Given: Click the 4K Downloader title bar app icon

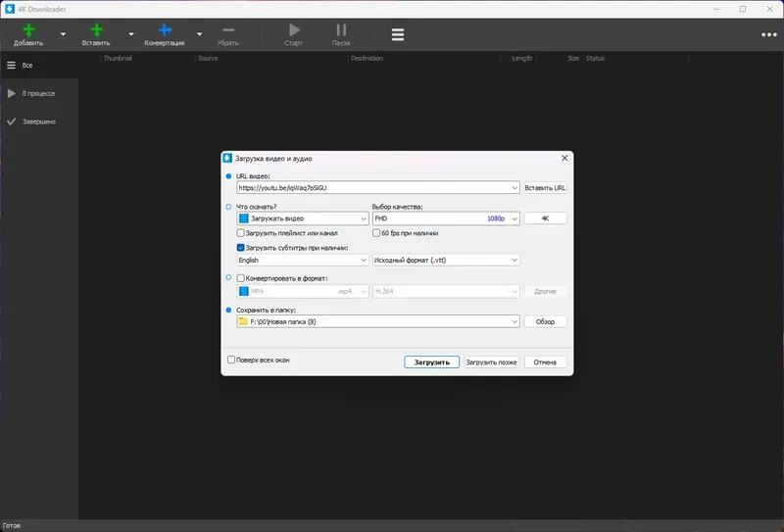Looking at the screenshot, I should point(10,9).
